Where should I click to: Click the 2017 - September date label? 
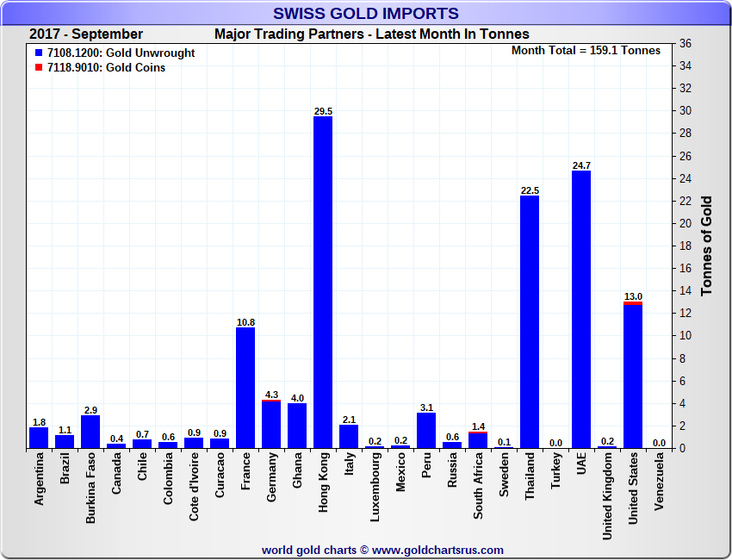86,34
